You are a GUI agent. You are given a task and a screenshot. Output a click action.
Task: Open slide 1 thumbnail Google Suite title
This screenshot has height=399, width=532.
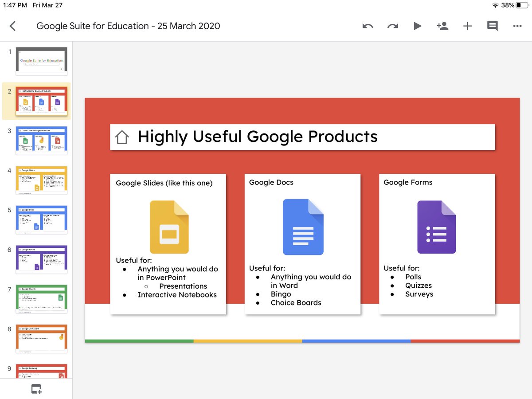42,61
